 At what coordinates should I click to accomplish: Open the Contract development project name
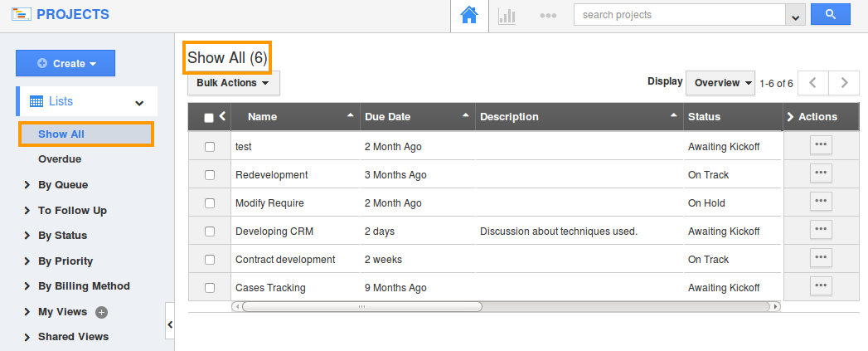(286, 260)
